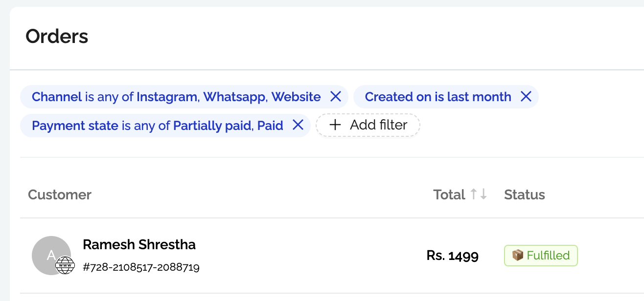This screenshot has height=301, width=644.
Task: Click the Total column header
Action: pos(449,194)
